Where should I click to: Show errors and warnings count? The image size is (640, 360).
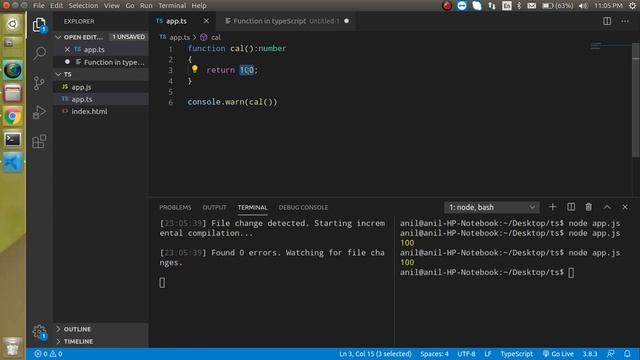point(49,354)
